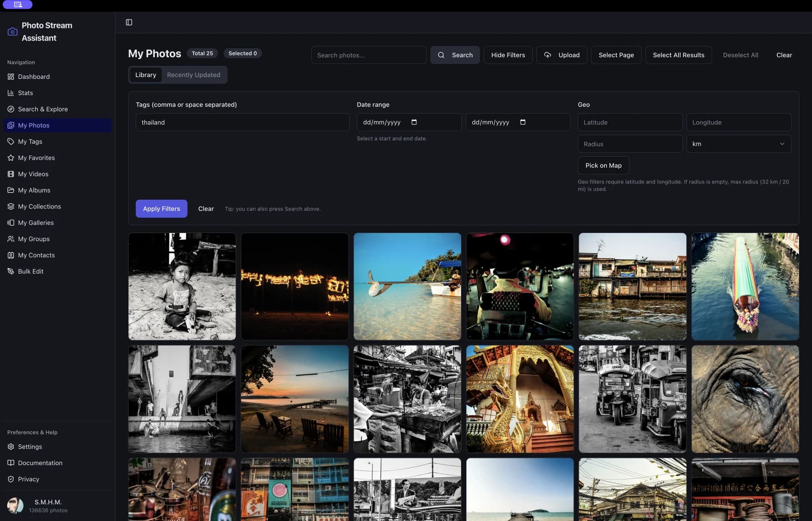Switch to the Recently Updated tab
This screenshot has height=521, width=812.
(194, 75)
